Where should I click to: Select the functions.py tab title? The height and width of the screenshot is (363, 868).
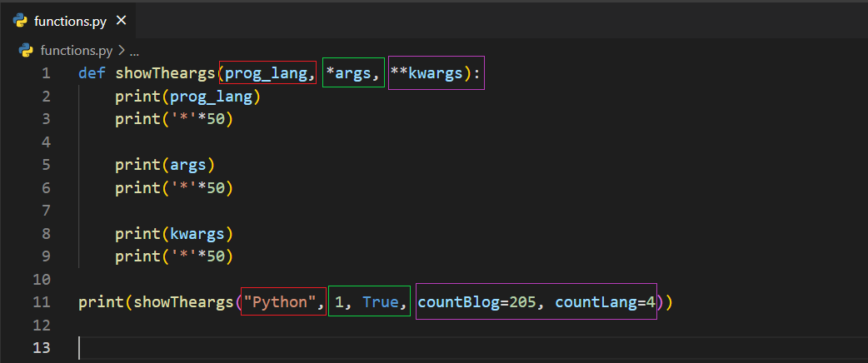(70, 21)
